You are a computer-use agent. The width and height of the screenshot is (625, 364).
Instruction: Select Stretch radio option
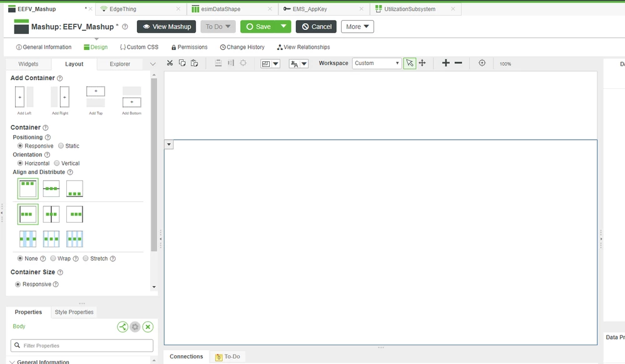[85, 258]
